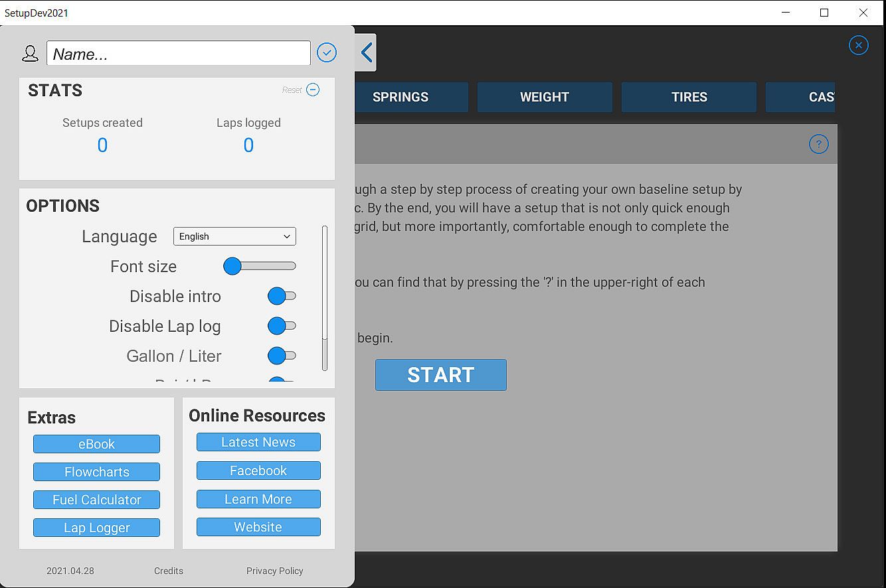Image resolution: width=886 pixels, height=588 pixels.
Task: Open the Facebook link button
Action: (258, 471)
